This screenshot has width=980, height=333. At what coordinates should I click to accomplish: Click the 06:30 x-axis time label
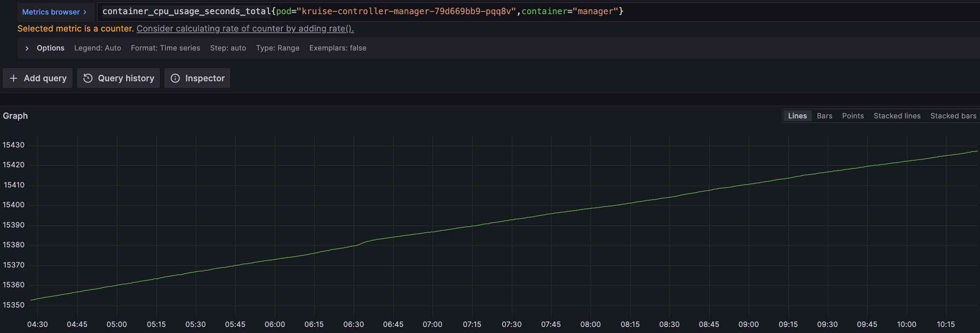coord(354,325)
